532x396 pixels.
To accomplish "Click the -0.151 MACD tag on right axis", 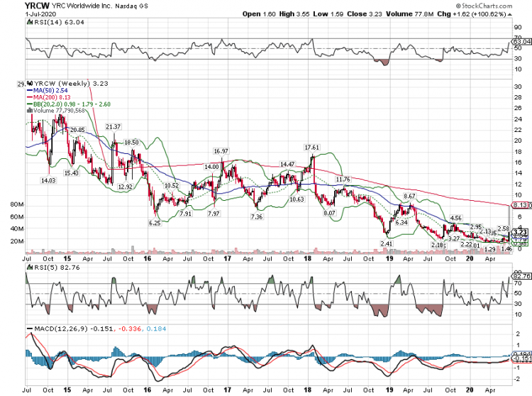I will 522,359.
